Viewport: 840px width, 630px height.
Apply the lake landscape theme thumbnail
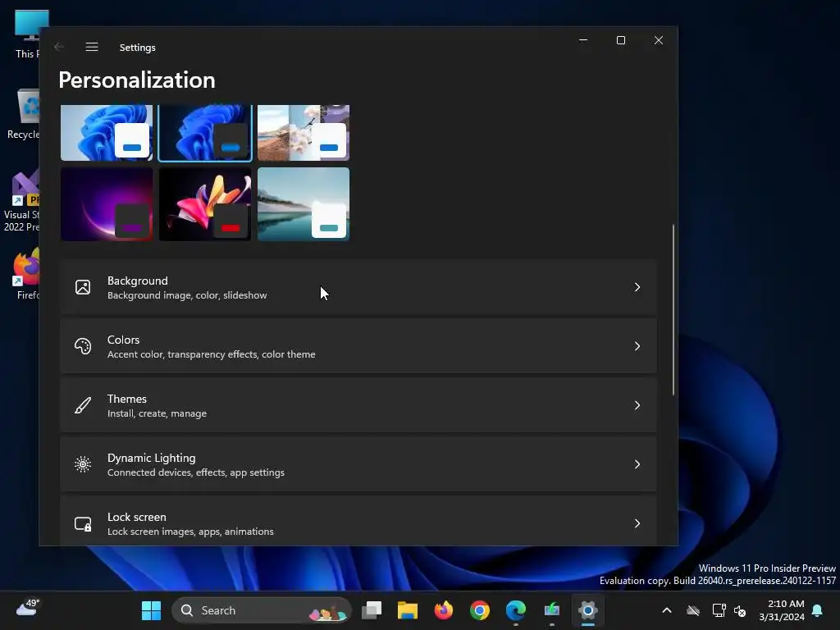tap(304, 204)
